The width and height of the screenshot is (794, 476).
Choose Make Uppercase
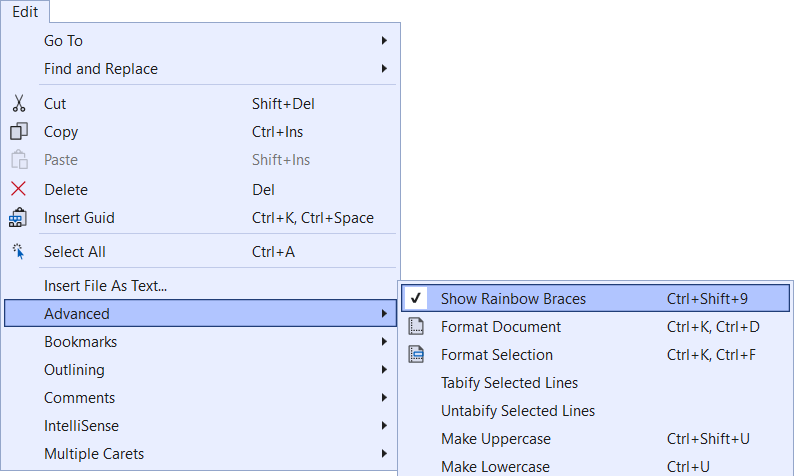(496, 439)
